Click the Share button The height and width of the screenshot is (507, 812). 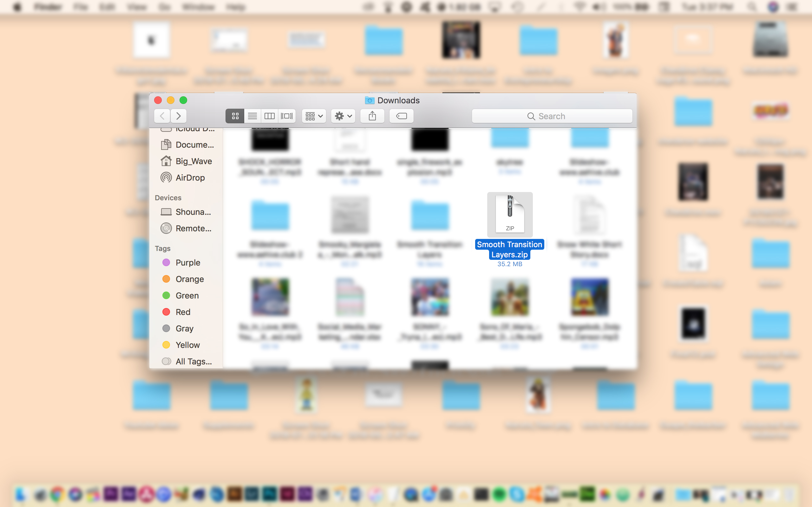tap(372, 116)
